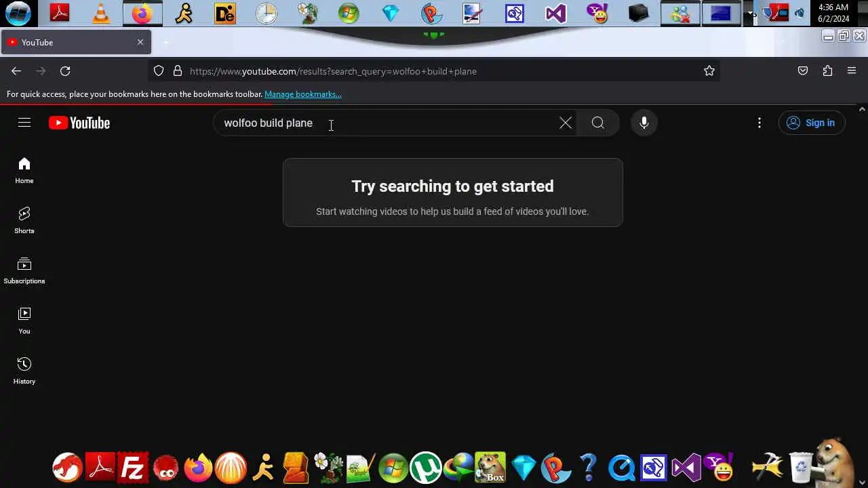Close the YouTube tab
The height and width of the screenshot is (488, 868).
tap(140, 42)
